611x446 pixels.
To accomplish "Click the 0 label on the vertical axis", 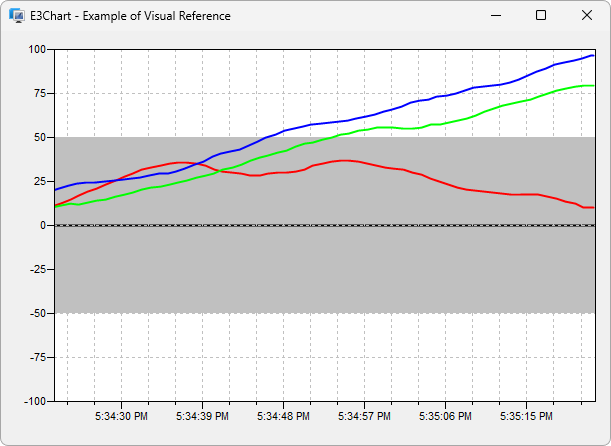I will click(43, 226).
